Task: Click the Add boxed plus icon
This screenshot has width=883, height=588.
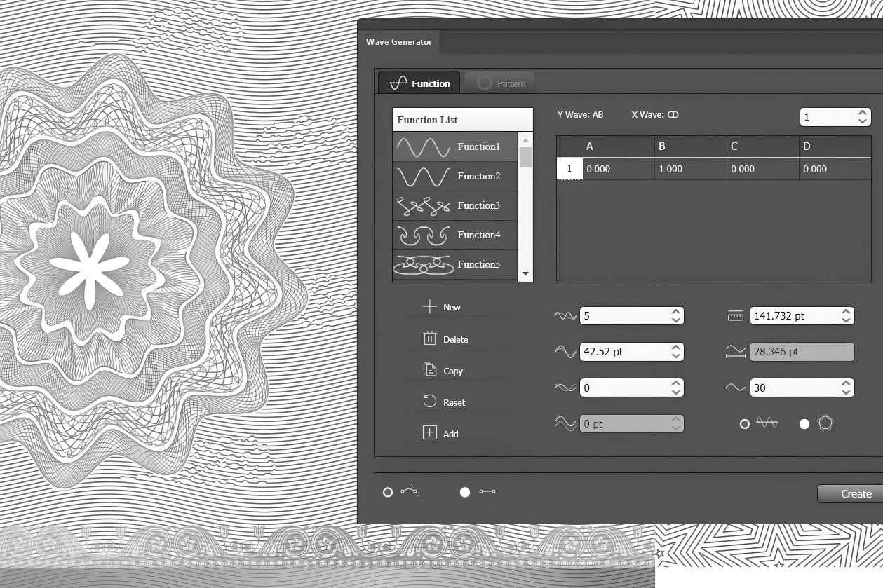Action: click(x=429, y=433)
